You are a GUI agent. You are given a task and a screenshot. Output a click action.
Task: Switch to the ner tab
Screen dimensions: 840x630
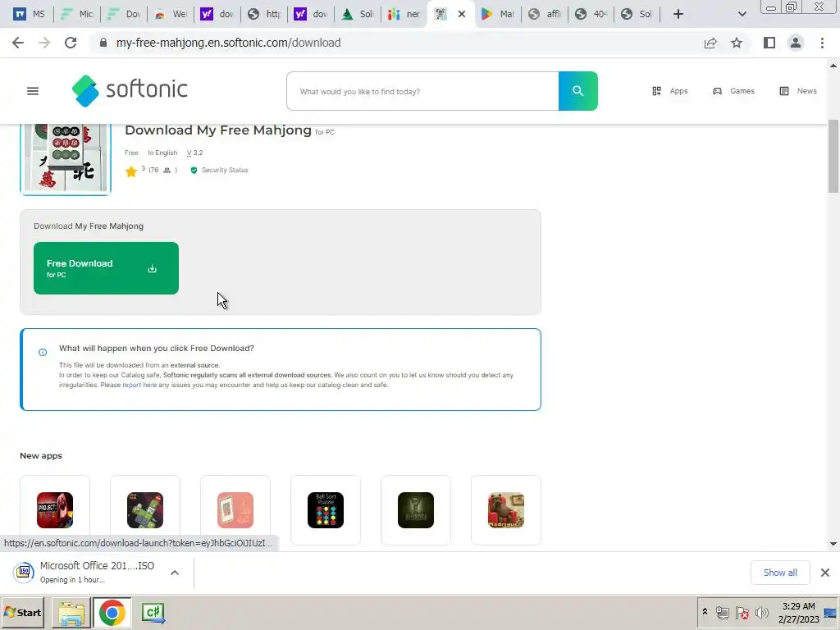click(404, 14)
